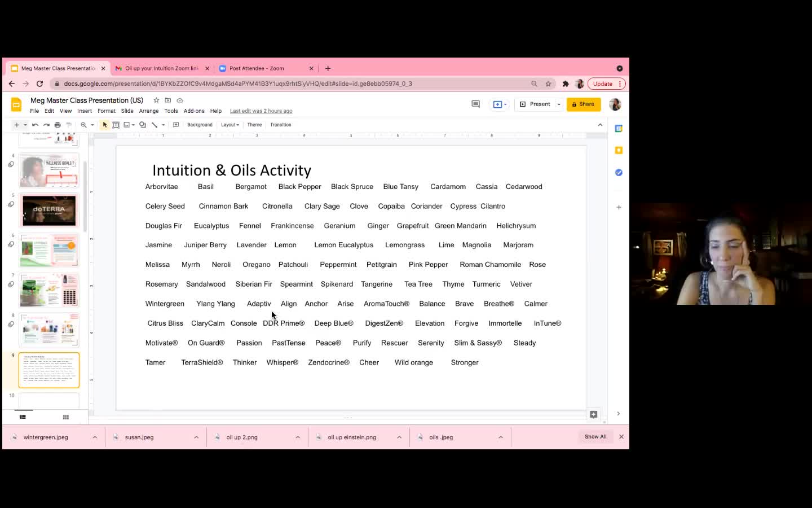Image resolution: width=812 pixels, height=508 pixels.
Task: Select the Shape tool
Action: coord(143,125)
